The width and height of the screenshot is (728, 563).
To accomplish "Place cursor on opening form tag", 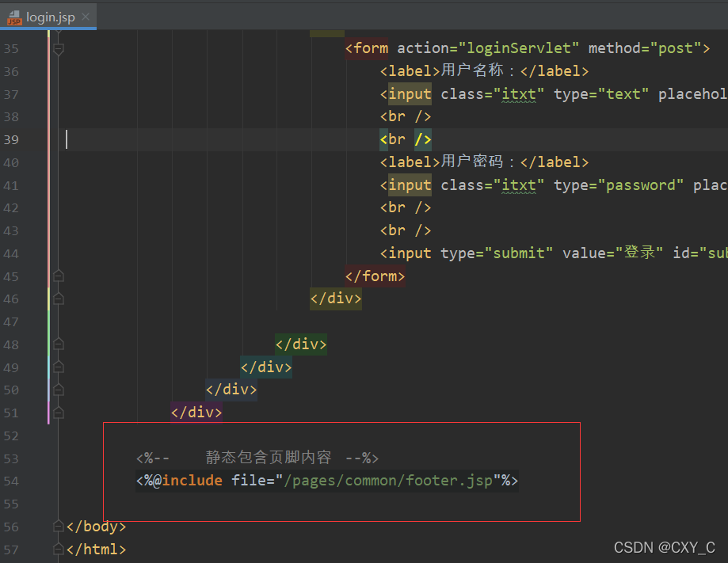I will tap(367, 48).
